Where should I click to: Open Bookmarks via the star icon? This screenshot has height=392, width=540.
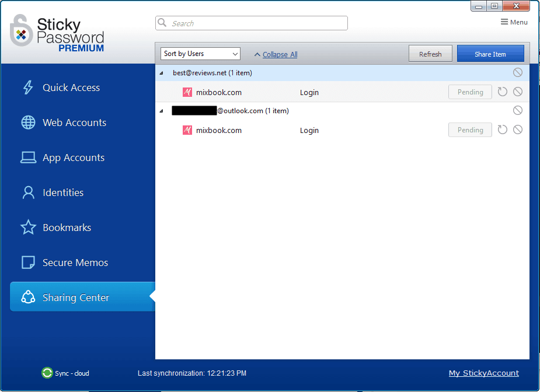[x=28, y=228]
